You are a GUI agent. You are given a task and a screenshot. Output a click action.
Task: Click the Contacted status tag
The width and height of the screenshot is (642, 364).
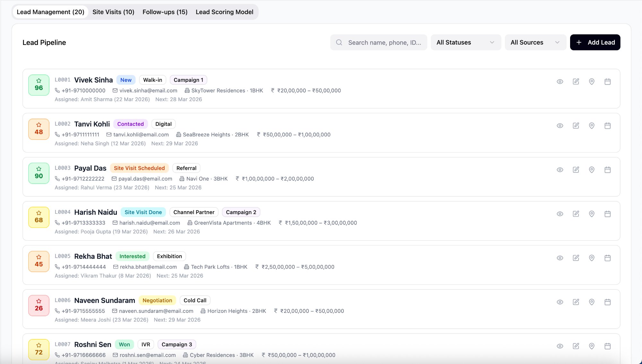[130, 124]
